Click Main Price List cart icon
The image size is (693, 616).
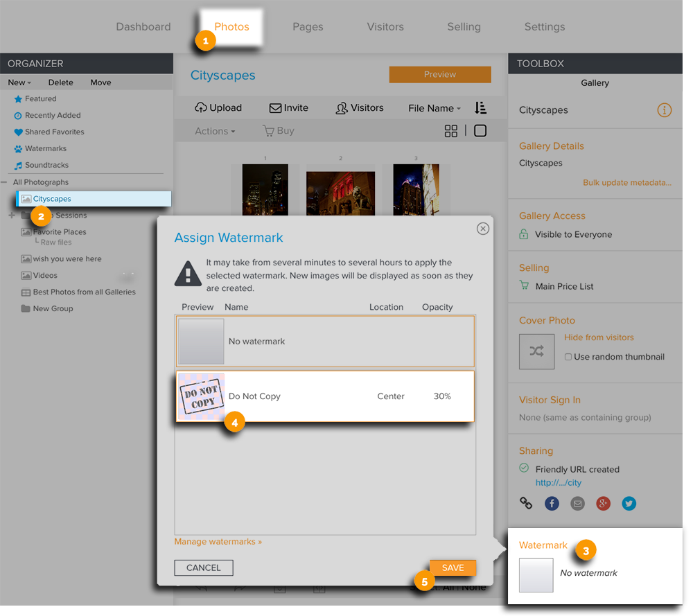point(524,285)
